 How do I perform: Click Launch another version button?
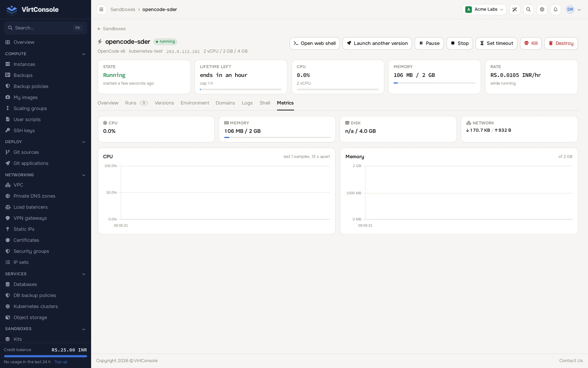(377, 43)
